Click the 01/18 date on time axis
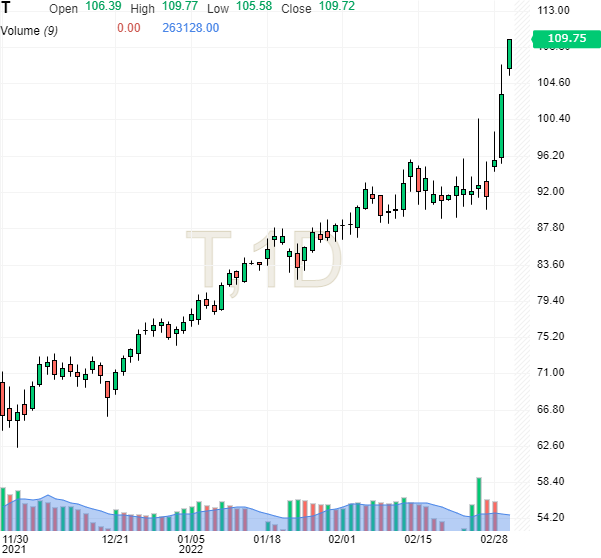601x558 pixels. coord(267,539)
